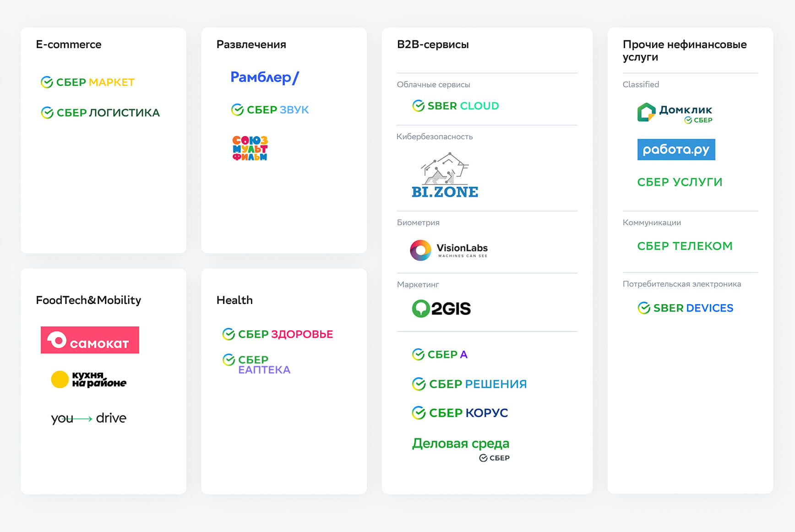Screen dimensions: 795x532
Task: Open the Рамблер/ logo
Action: coord(265,77)
